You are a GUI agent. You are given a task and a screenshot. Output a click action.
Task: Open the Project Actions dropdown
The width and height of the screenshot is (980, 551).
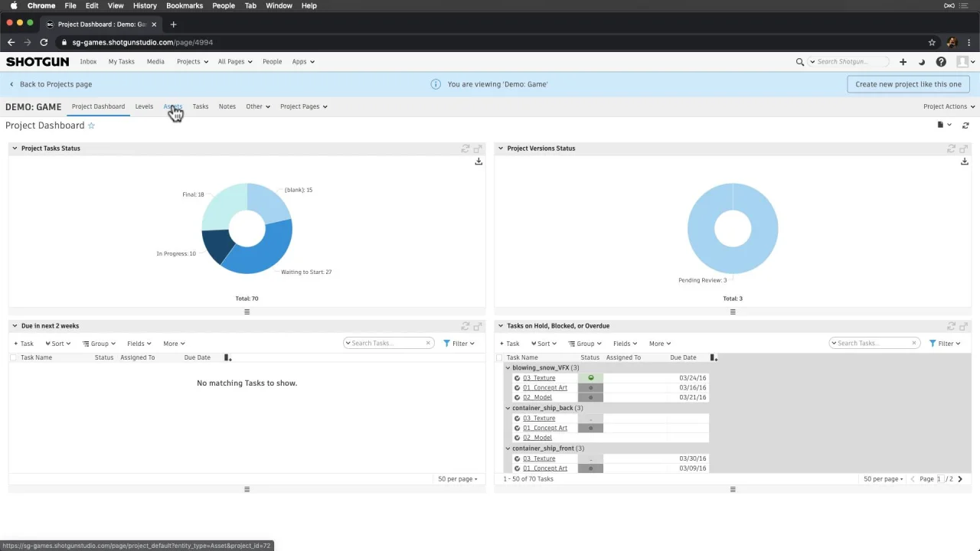tap(949, 106)
